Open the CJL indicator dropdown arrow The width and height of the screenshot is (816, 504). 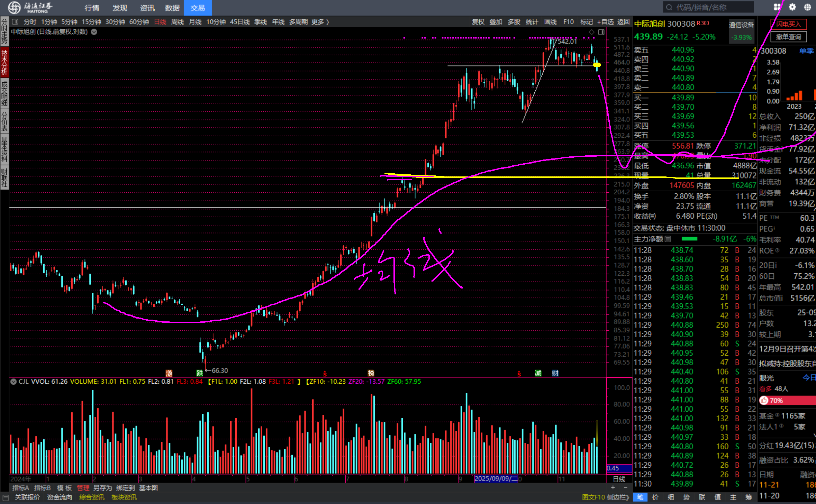(13, 382)
